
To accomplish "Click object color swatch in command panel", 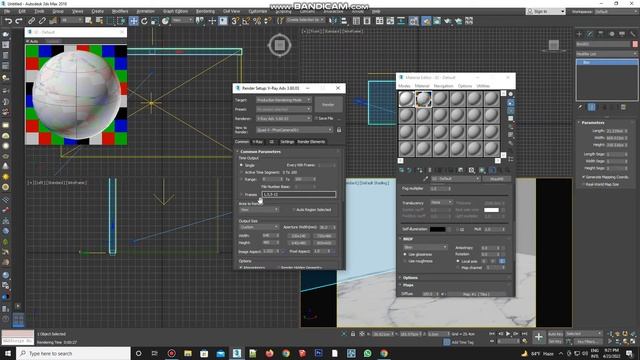I will (635, 44).
